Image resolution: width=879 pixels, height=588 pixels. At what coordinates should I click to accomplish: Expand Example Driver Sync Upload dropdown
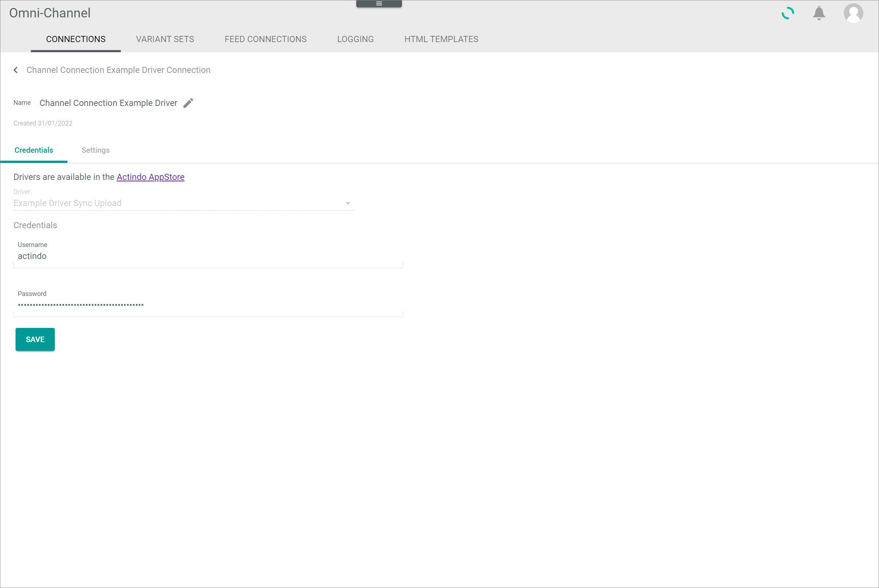click(348, 203)
